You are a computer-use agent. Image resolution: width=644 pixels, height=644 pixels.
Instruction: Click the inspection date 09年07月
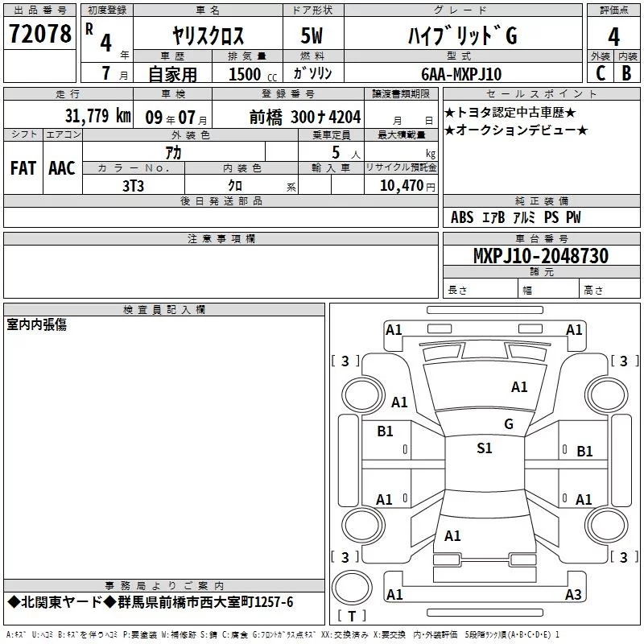click(176, 118)
